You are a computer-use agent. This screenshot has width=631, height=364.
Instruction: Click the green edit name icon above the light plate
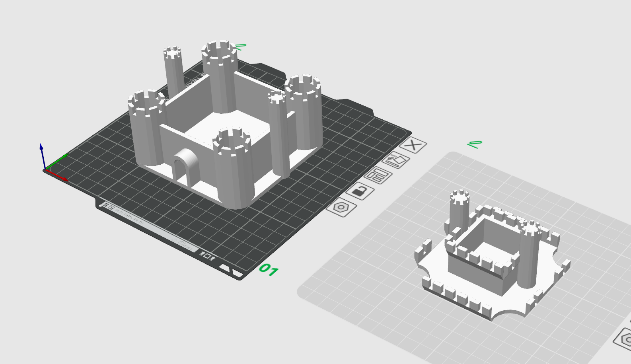pos(475,144)
